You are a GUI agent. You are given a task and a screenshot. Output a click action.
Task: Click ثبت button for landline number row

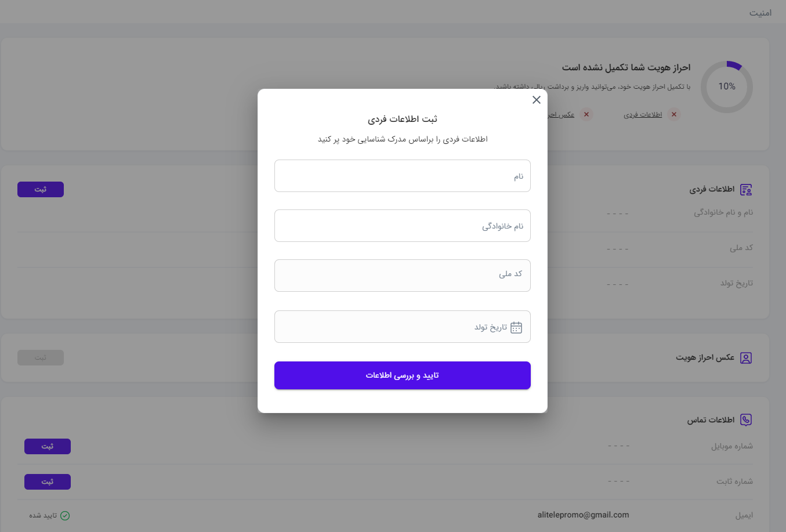click(48, 482)
